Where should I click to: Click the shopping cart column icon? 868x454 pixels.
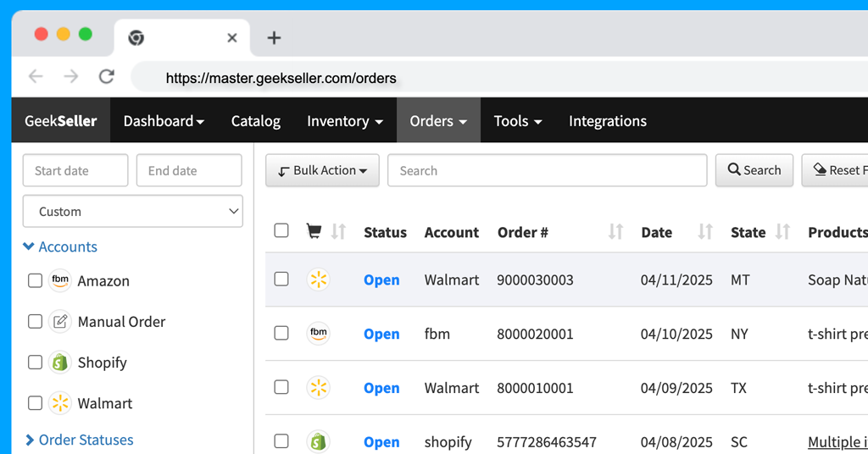point(314,231)
